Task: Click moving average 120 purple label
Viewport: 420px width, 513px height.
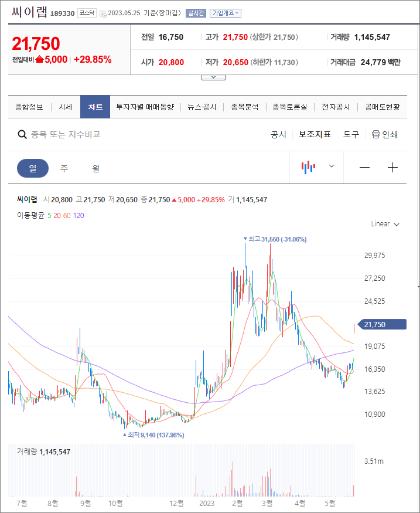Action: pos(78,216)
